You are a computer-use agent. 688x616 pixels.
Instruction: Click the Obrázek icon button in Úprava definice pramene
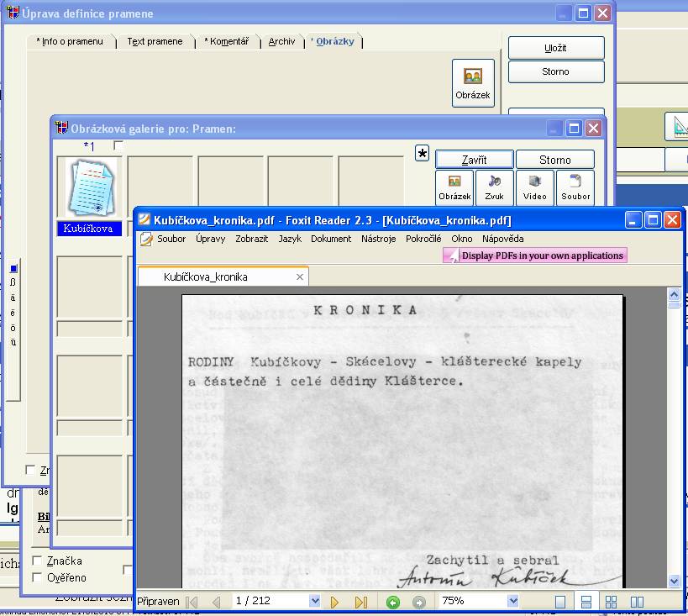click(x=473, y=83)
